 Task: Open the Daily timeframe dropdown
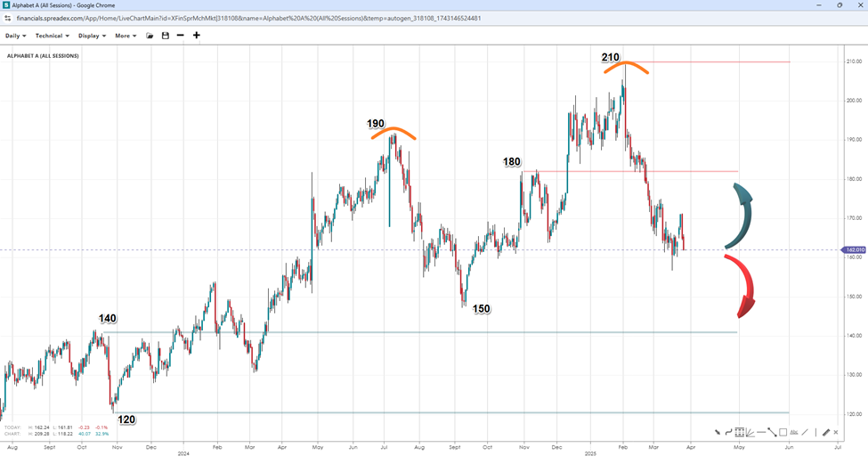[14, 36]
